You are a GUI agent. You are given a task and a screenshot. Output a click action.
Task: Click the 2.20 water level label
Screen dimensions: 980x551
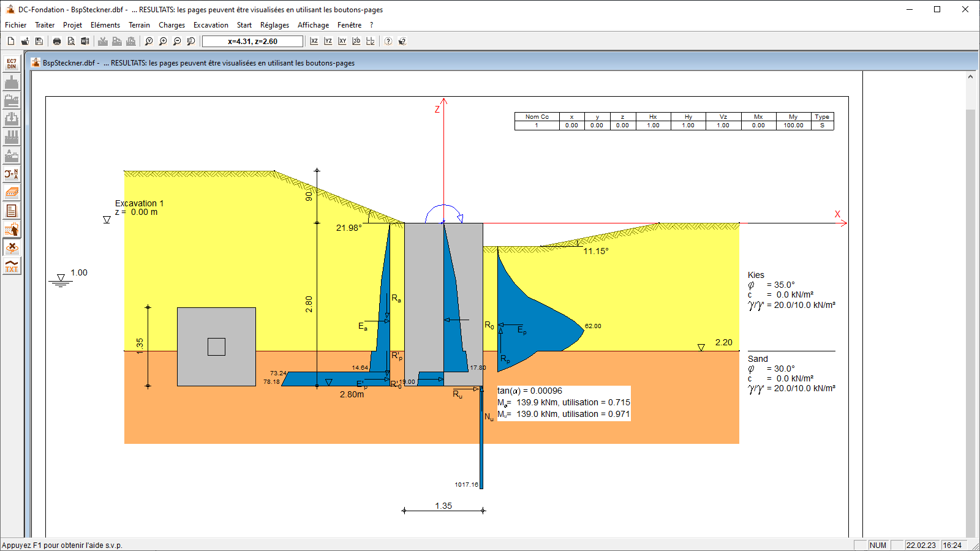(723, 342)
